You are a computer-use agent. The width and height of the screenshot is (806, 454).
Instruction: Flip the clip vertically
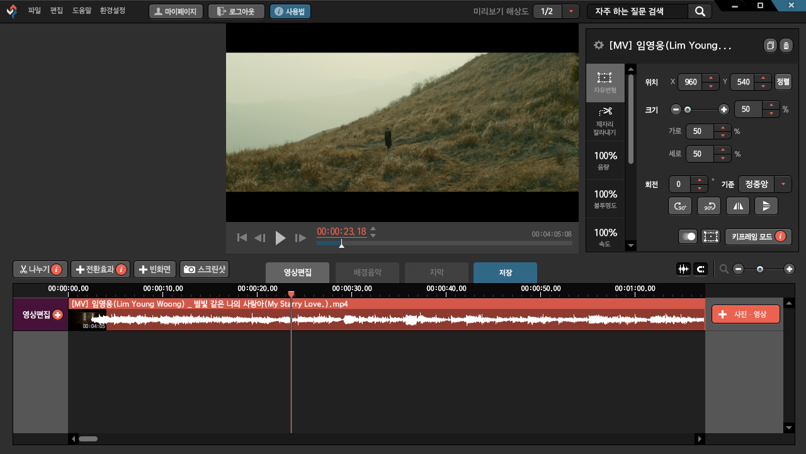pyautogui.click(x=766, y=206)
